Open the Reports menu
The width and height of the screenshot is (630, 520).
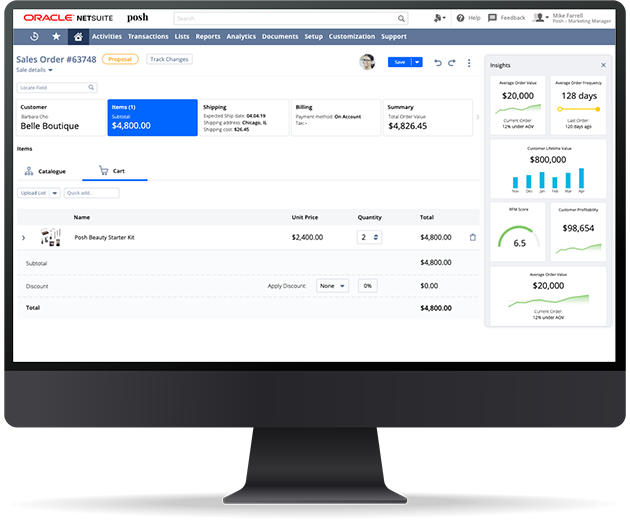208,37
